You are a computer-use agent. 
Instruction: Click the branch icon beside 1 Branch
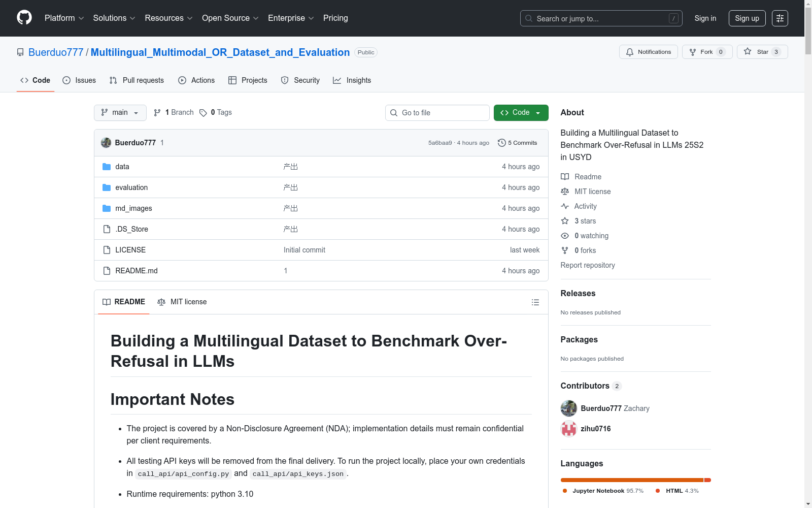pyautogui.click(x=157, y=113)
